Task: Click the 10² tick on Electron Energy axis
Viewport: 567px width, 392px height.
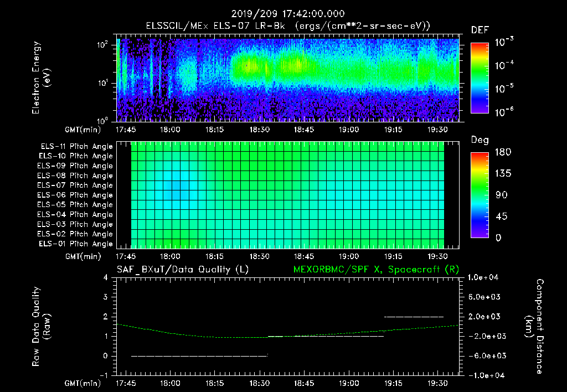Action: coord(102,45)
